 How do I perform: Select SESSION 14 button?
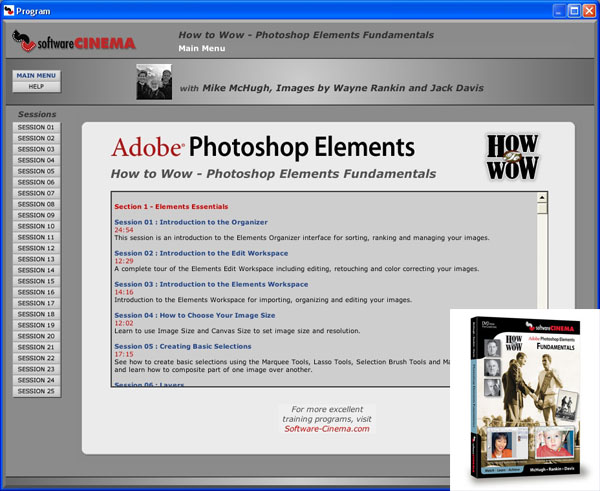click(x=36, y=270)
